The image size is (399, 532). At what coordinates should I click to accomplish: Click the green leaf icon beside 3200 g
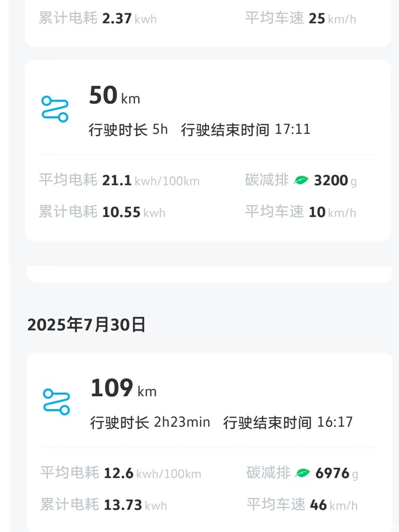(301, 181)
